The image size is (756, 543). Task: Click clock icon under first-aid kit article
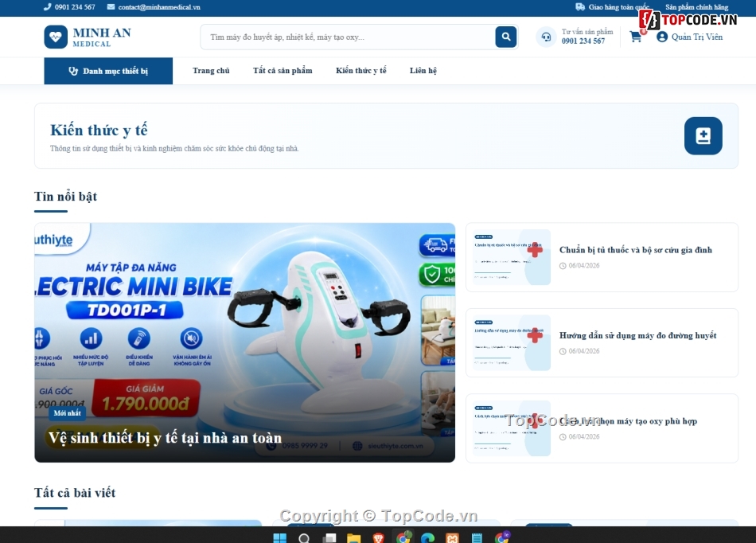pos(563,266)
